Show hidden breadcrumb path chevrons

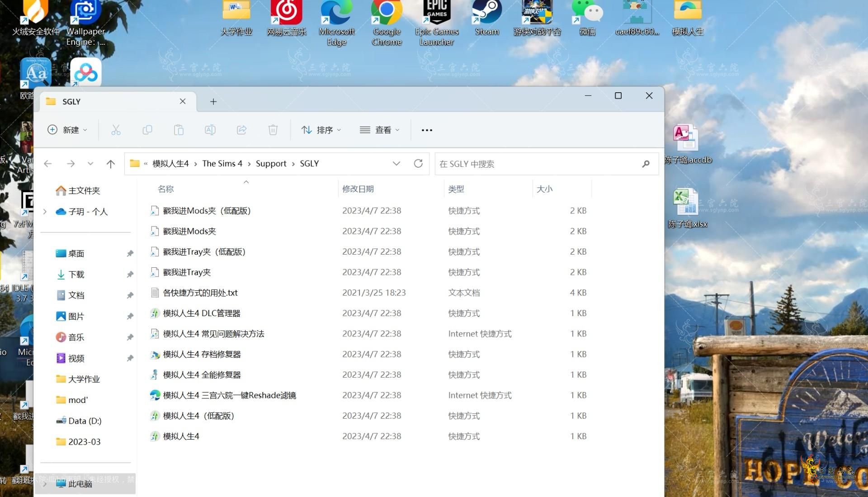tap(146, 163)
